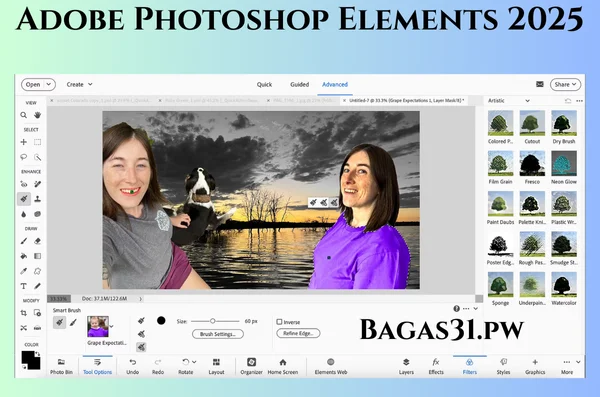The image size is (600, 397).
Task: Click the Open button label
Action: click(33, 85)
